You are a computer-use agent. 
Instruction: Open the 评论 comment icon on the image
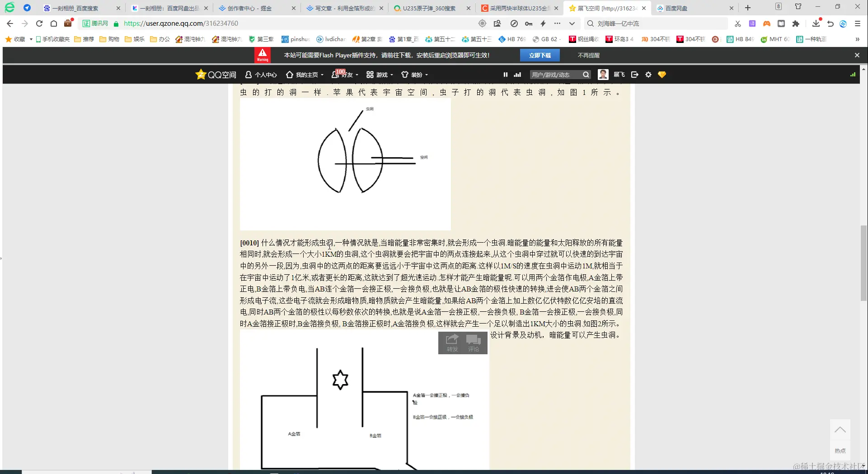pyautogui.click(x=474, y=343)
